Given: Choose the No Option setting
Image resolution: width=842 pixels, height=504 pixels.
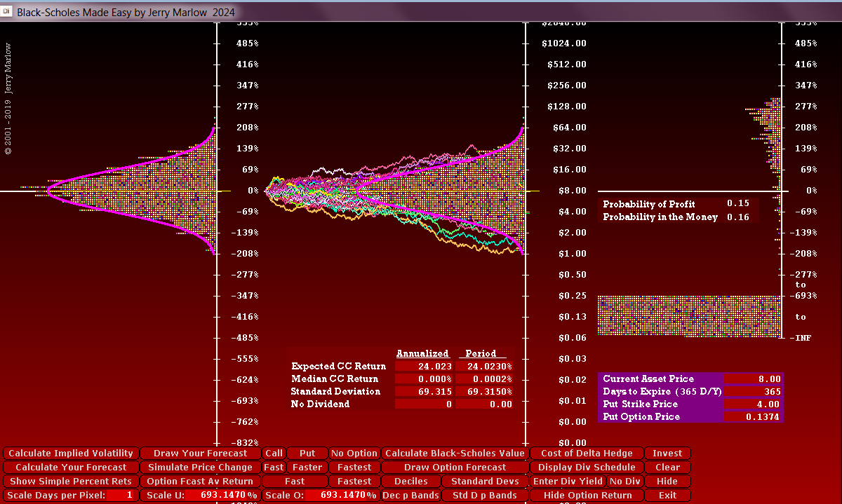Looking at the screenshot, I should (x=354, y=454).
